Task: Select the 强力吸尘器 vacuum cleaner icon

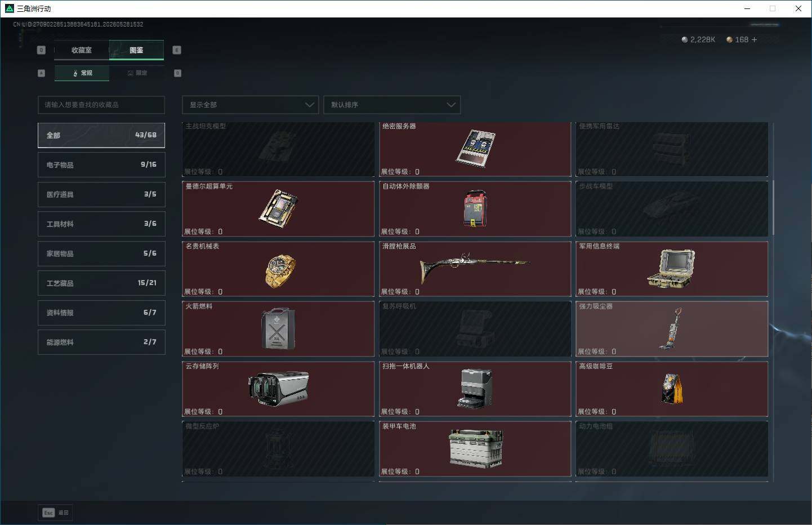Action: (671, 329)
